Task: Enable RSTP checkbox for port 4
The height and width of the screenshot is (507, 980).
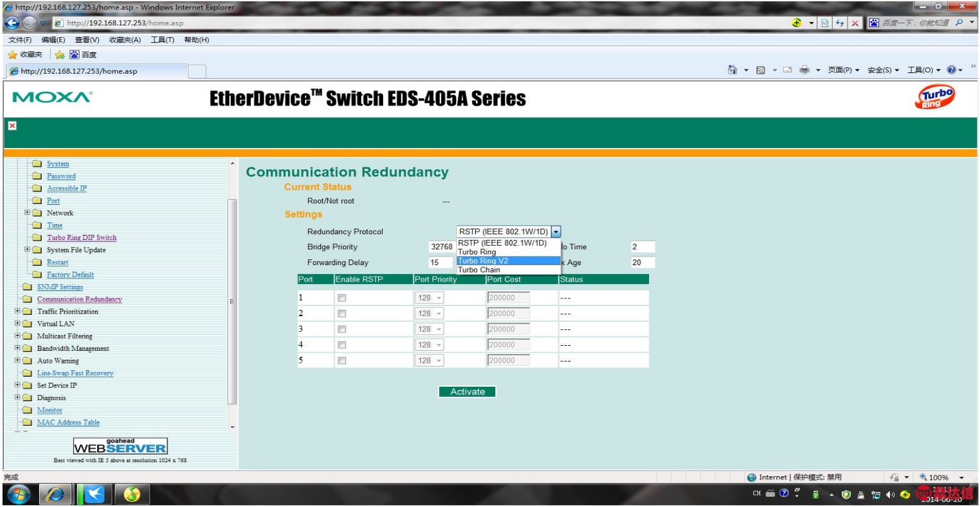Action: pos(342,345)
